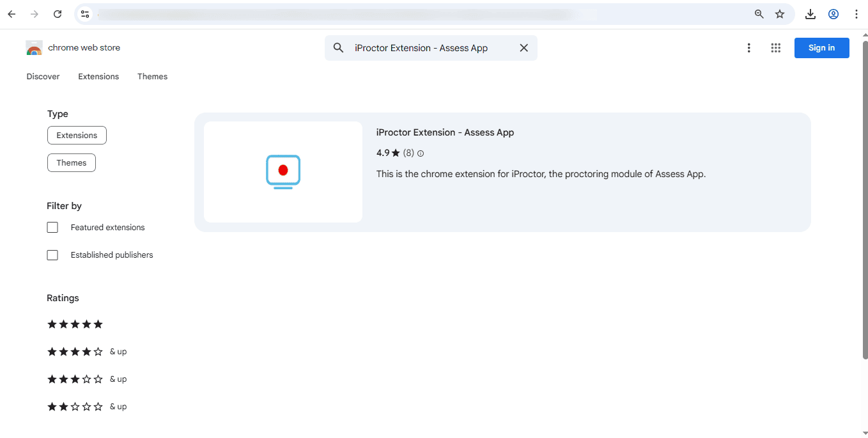This screenshot has height=438, width=868.
Task: Click the rating info icon
Action: pyautogui.click(x=421, y=153)
